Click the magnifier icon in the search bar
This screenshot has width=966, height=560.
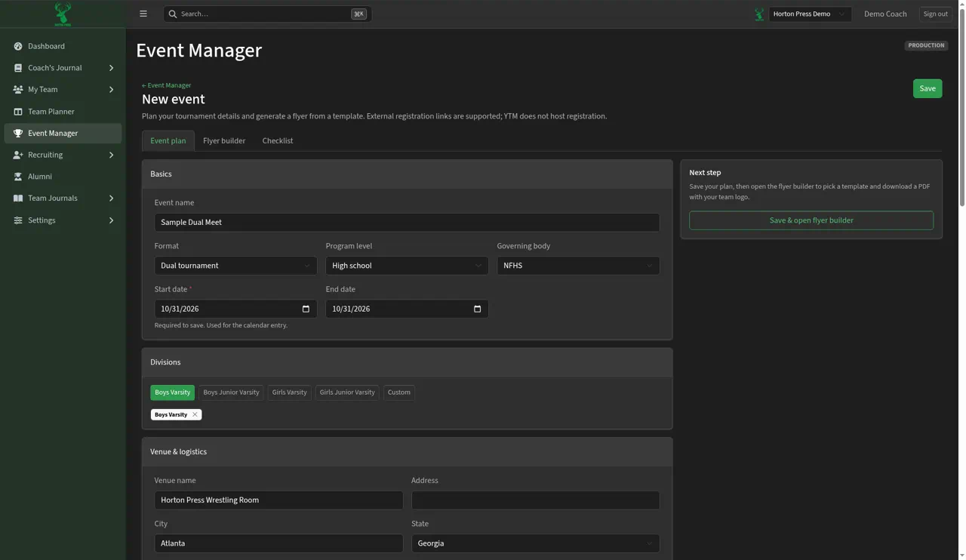(x=173, y=14)
